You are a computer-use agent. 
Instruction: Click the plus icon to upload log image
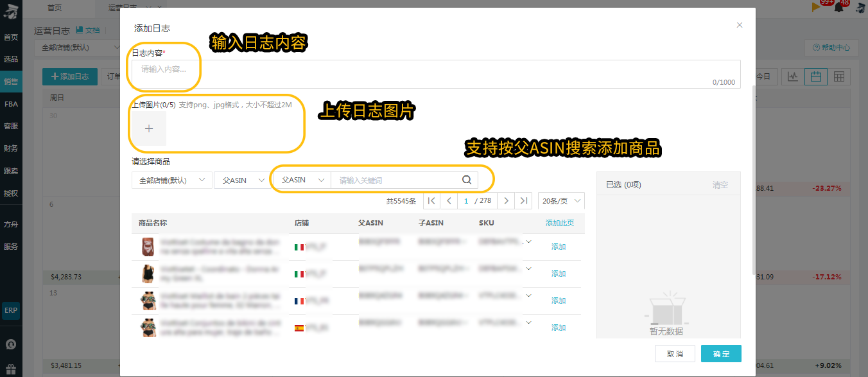click(149, 128)
